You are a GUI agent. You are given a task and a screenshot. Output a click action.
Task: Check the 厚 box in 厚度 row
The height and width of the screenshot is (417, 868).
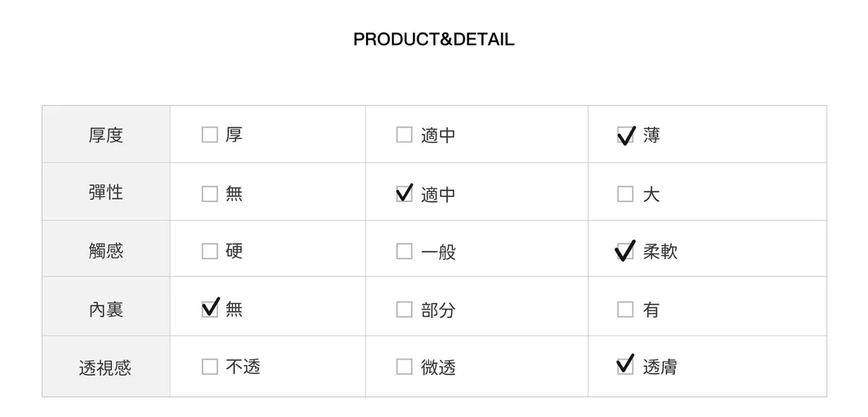tap(210, 135)
